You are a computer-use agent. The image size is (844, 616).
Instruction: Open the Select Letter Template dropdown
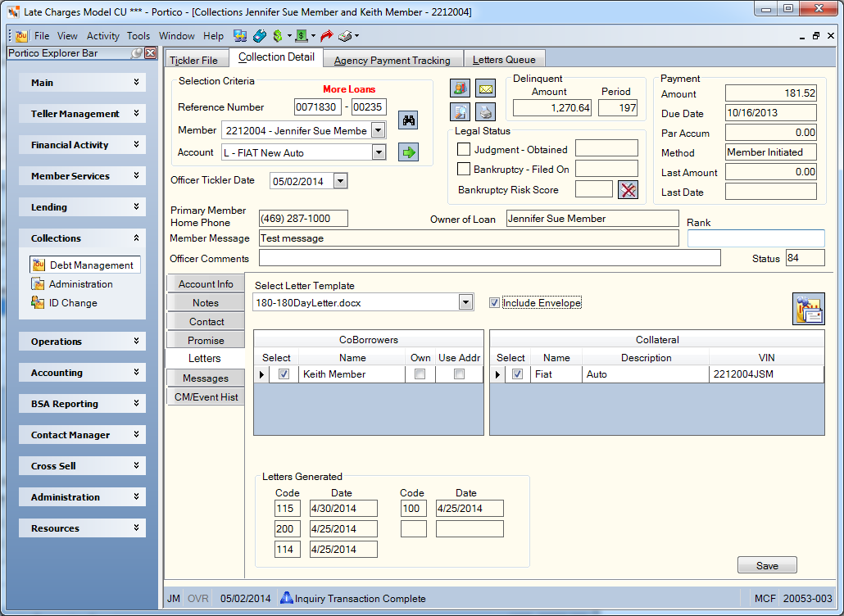[465, 302]
